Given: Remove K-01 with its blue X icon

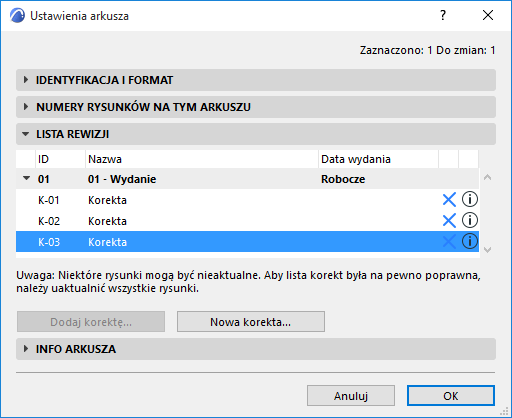Looking at the screenshot, I should tap(449, 200).
